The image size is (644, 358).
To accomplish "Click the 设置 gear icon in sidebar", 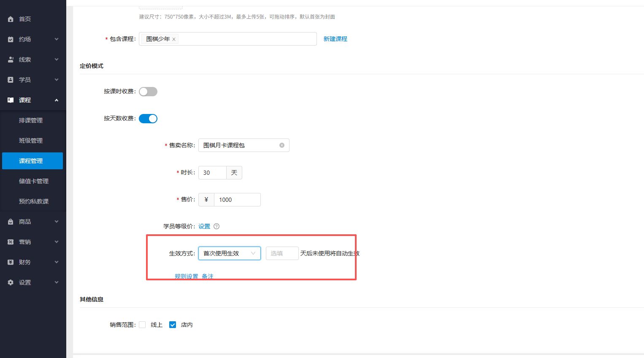I will click(x=10, y=282).
